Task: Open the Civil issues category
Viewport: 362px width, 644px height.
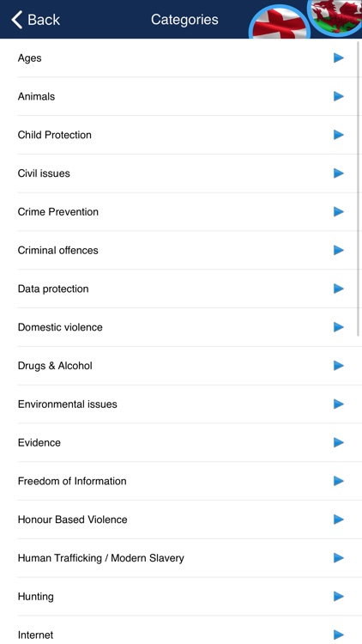Action: point(181,173)
